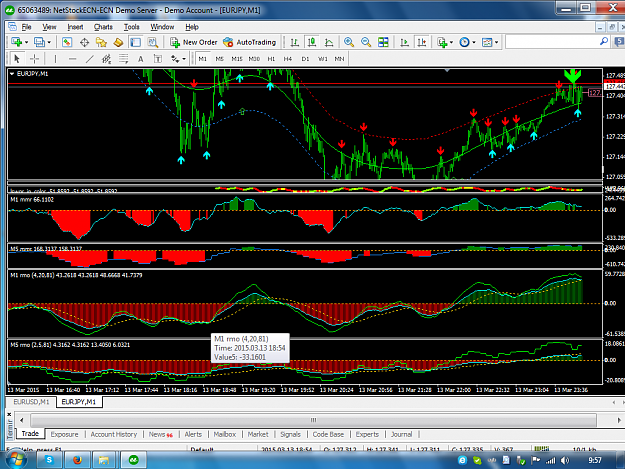Switch to H1 timeframe

(271, 59)
